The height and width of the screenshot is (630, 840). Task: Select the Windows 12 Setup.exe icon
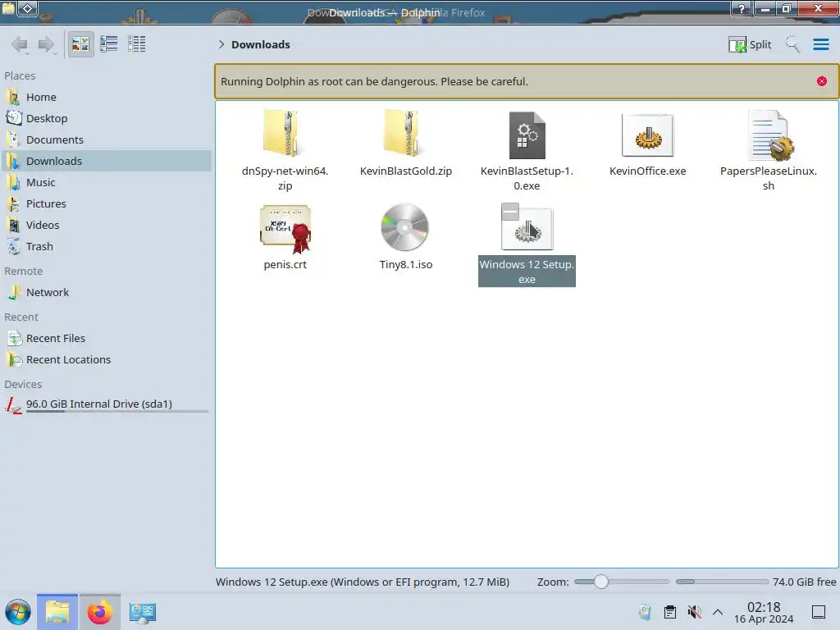[527, 228]
